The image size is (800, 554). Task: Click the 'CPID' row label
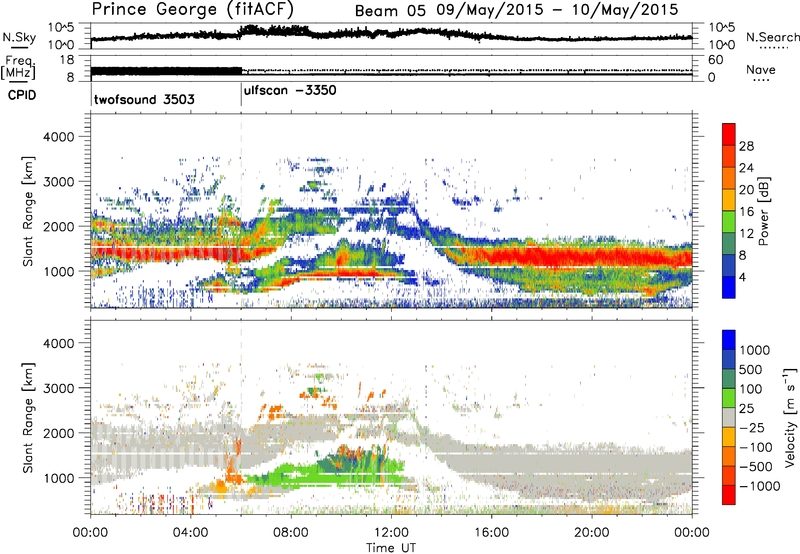[22, 95]
